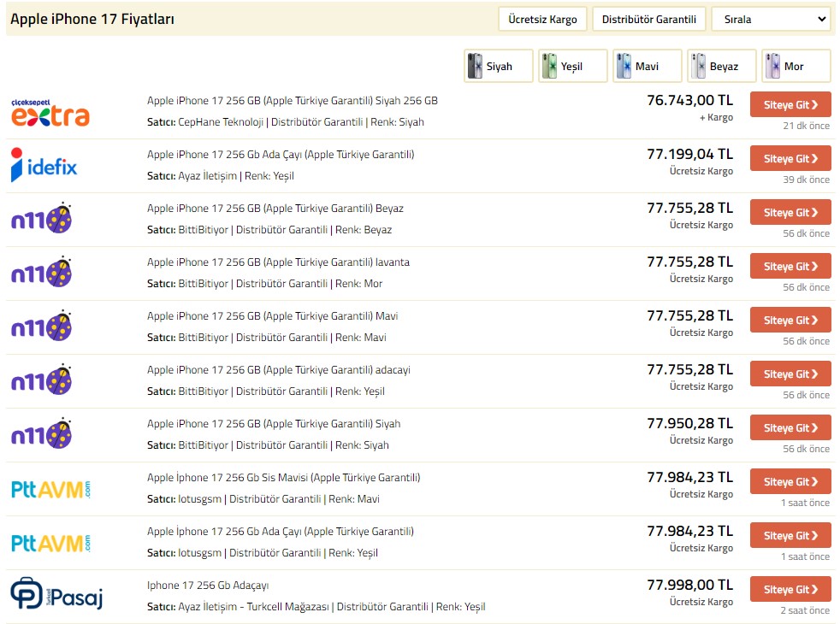Click the PttAVM logo for Sis Mavisi listing
Viewport: 840px width, 624px height.
50,489
